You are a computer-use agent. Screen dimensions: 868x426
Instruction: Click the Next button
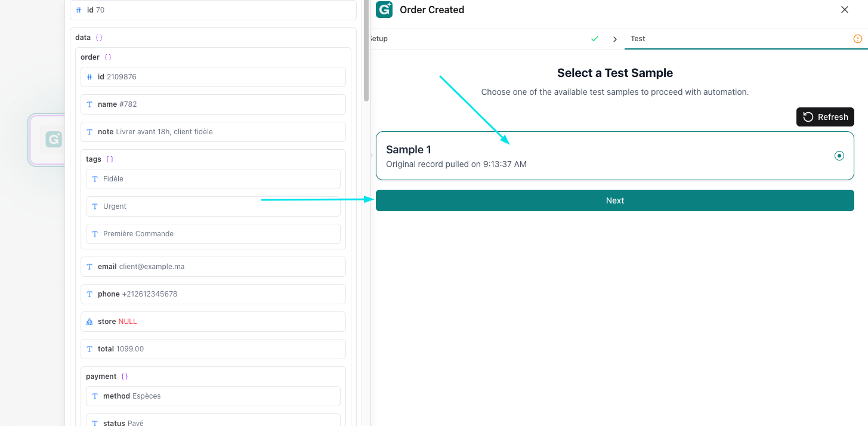(x=615, y=200)
